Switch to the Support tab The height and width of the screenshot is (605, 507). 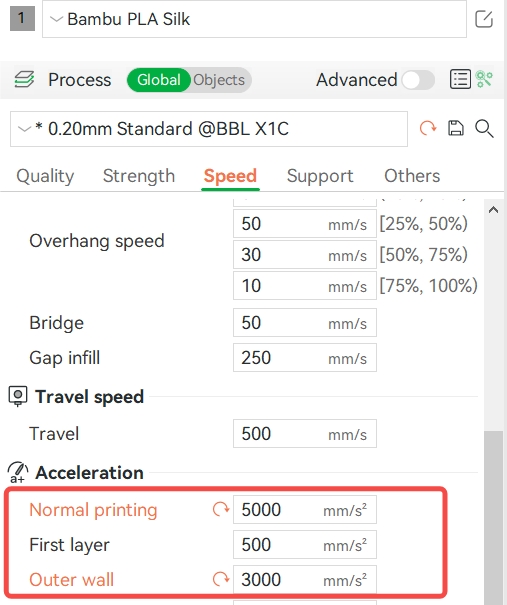[320, 176]
